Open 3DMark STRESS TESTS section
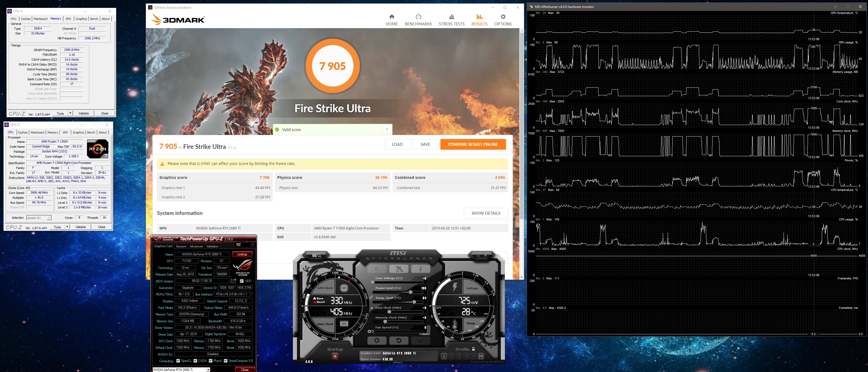868x372 pixels. 452,20
